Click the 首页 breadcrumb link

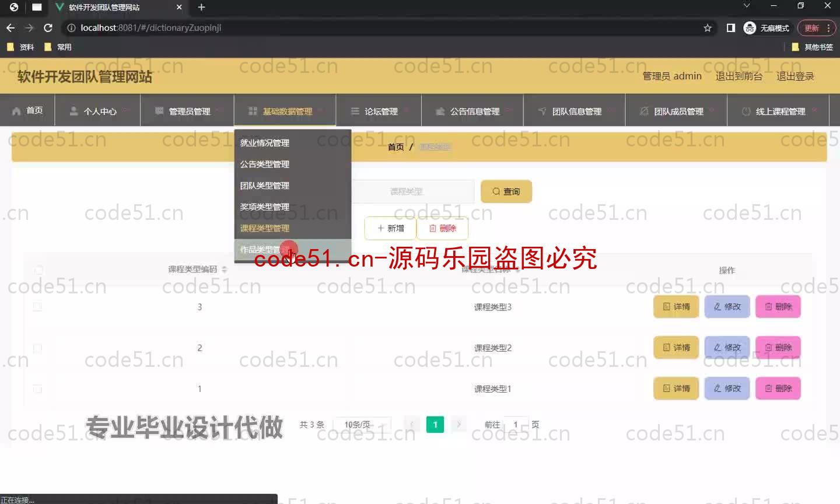tap(395, 147)
